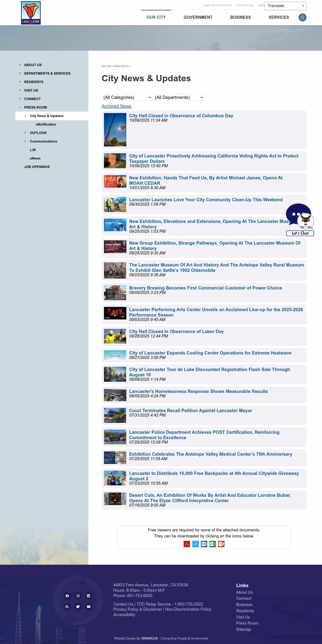Open Privacy Policy & Disclaimer footer link
The height and width of the screenshot is (644, 322).
tap(138, 609)
